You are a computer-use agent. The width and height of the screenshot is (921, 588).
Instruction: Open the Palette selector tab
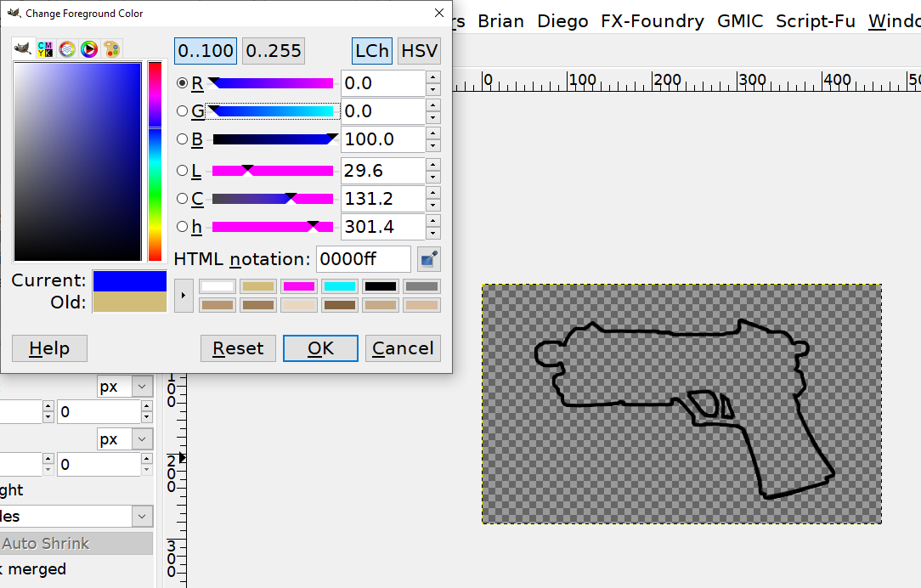tap(111, 49)
